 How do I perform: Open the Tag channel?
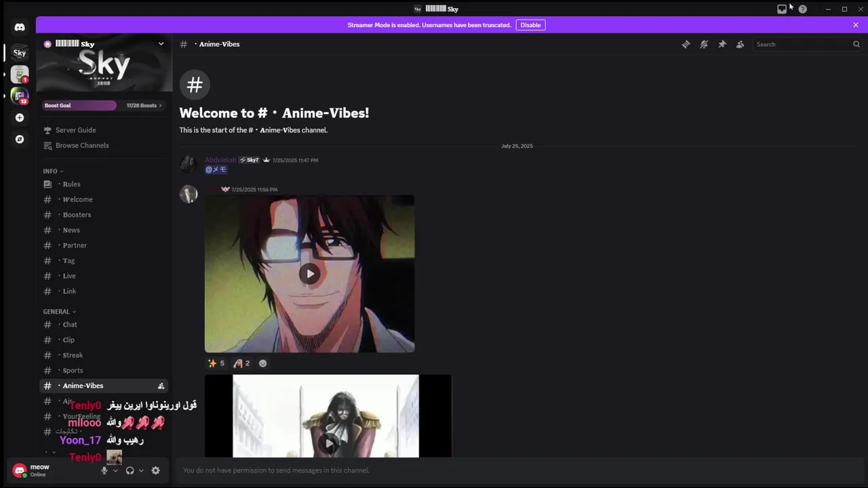click(104, 261)
